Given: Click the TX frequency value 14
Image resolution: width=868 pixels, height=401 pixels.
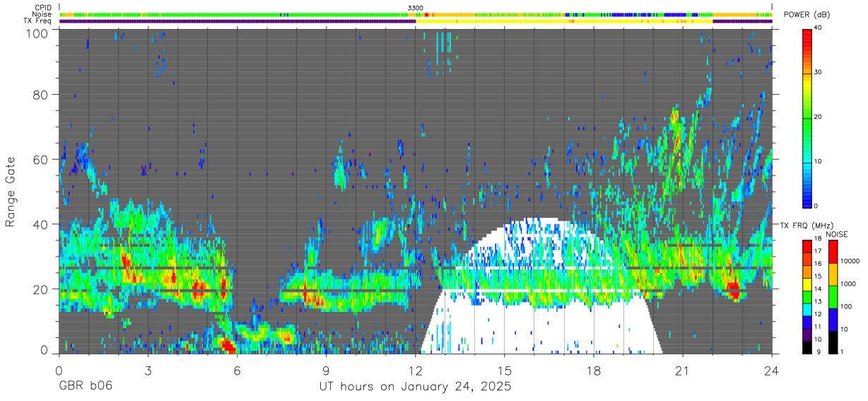Looking at the screenshot, I should point(819,289).
